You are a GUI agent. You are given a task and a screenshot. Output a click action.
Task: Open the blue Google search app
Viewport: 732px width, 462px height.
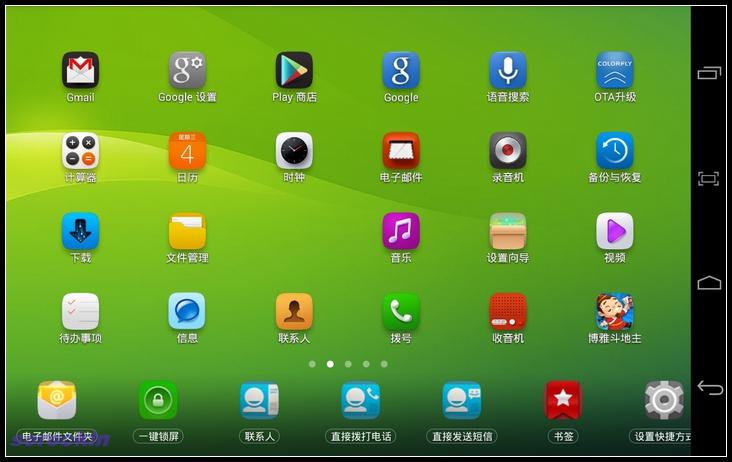(x=401, y=70)
